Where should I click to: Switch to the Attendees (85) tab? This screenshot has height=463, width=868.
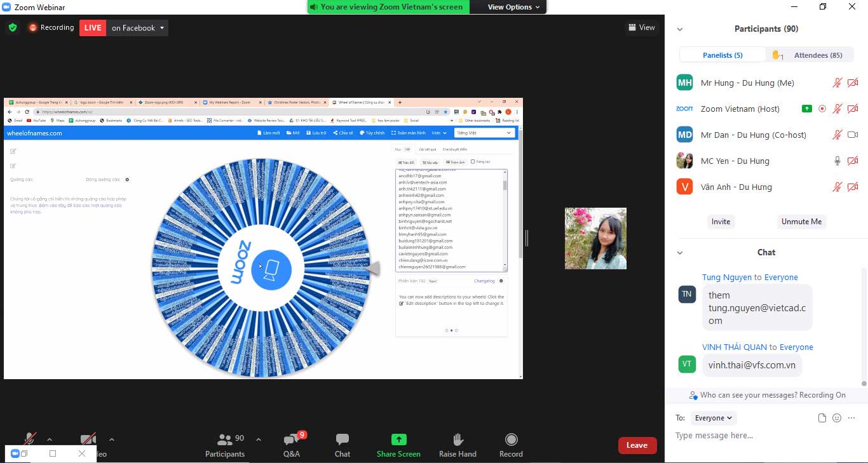[818, 55]
